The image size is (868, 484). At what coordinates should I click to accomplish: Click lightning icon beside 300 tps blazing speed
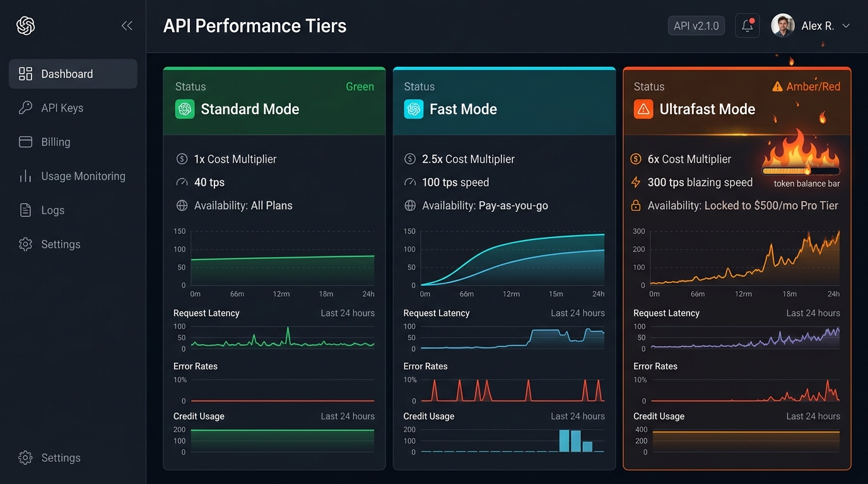(636, 182)
